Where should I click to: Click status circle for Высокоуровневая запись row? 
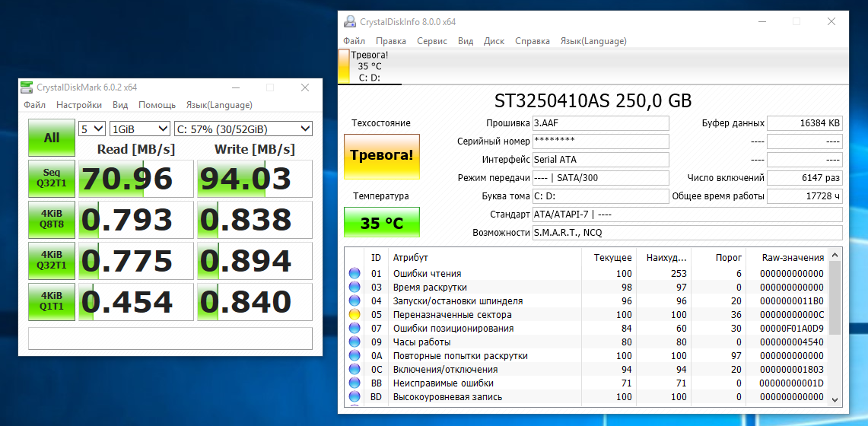[355, 396]
